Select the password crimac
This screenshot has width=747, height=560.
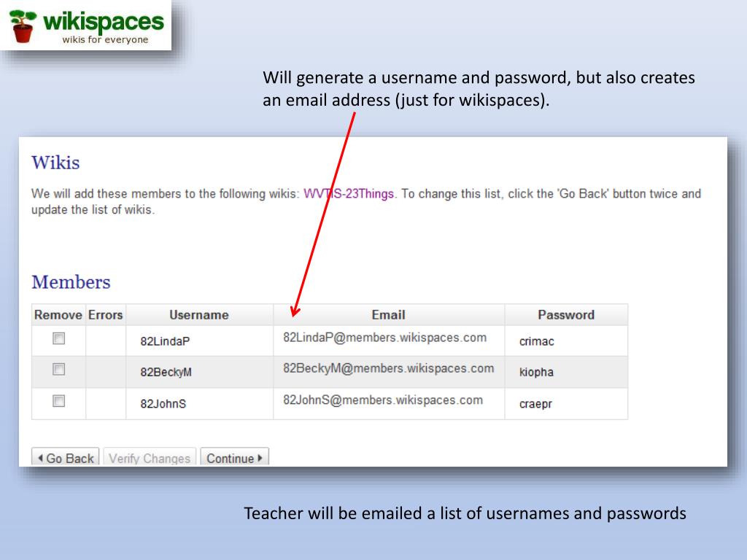[x=536, y=341]
